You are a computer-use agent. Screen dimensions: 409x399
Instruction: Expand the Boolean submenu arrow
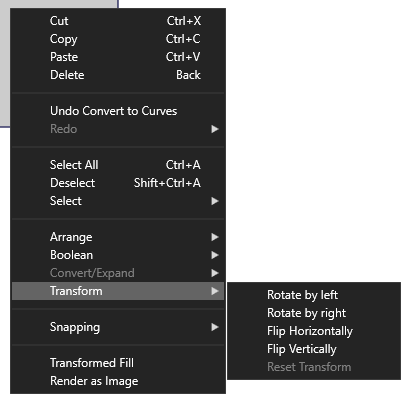click(215, 255)
